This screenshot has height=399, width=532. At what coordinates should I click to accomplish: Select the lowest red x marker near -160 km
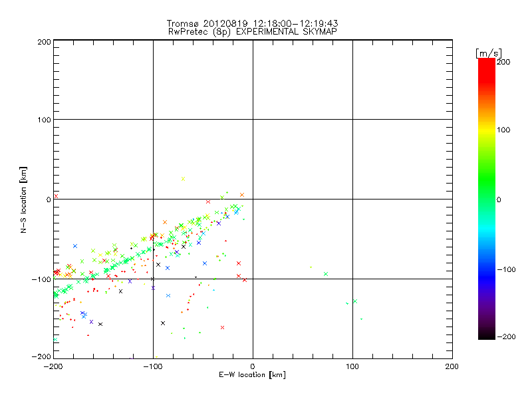click(222, 327)
